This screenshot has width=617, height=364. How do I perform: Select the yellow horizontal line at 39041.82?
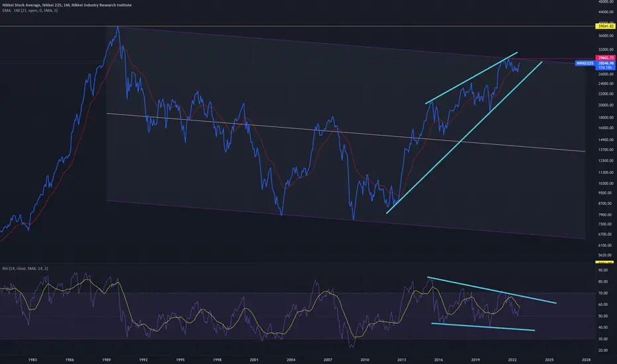click(297, 26)
